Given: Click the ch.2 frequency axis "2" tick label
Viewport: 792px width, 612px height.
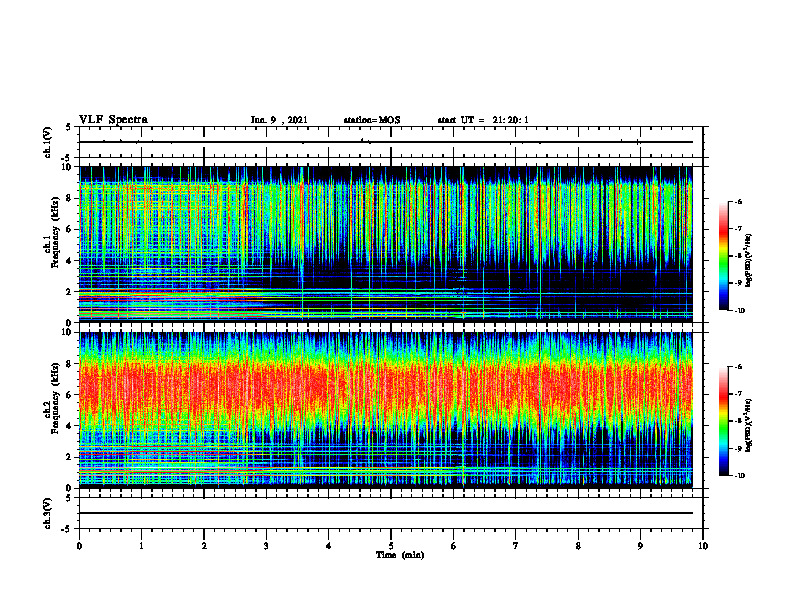Looking at the screenshot, I should [70, 457].
